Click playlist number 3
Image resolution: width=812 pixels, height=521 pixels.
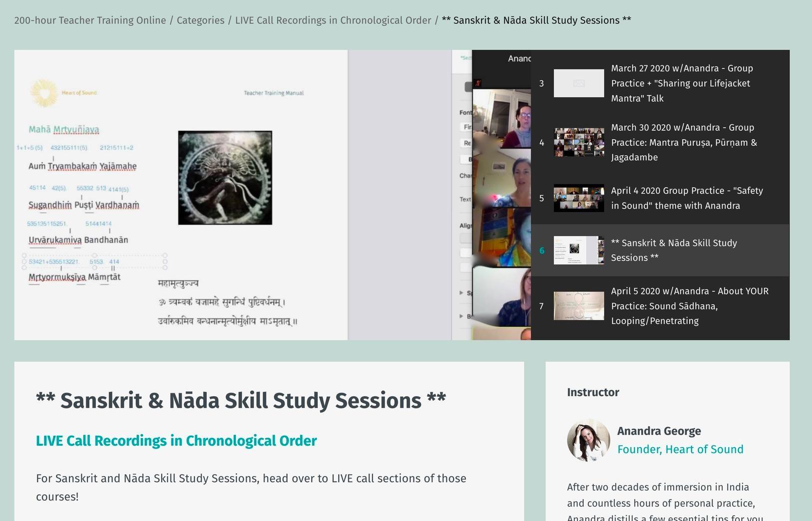click(x=541, y=83)
